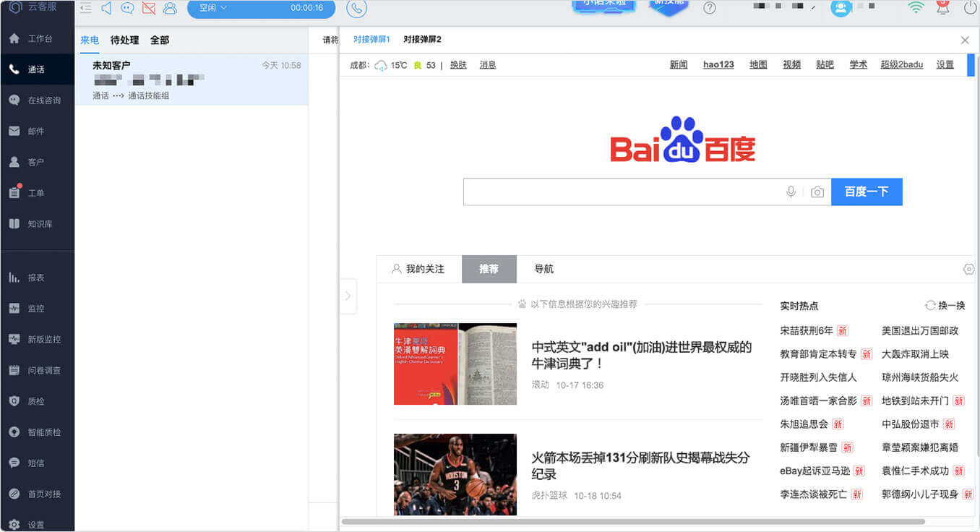Open hot topic 美国退出万国邮政
Screen dimensions: 980x532
[920, 331]
